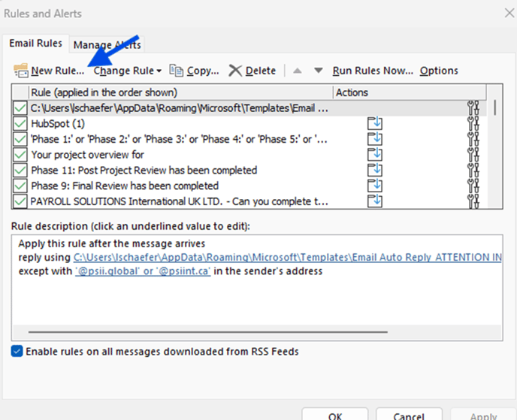Click the New Rule envelope icon
517x420 pixels.
pyautogui.click(x=21, y=71)
